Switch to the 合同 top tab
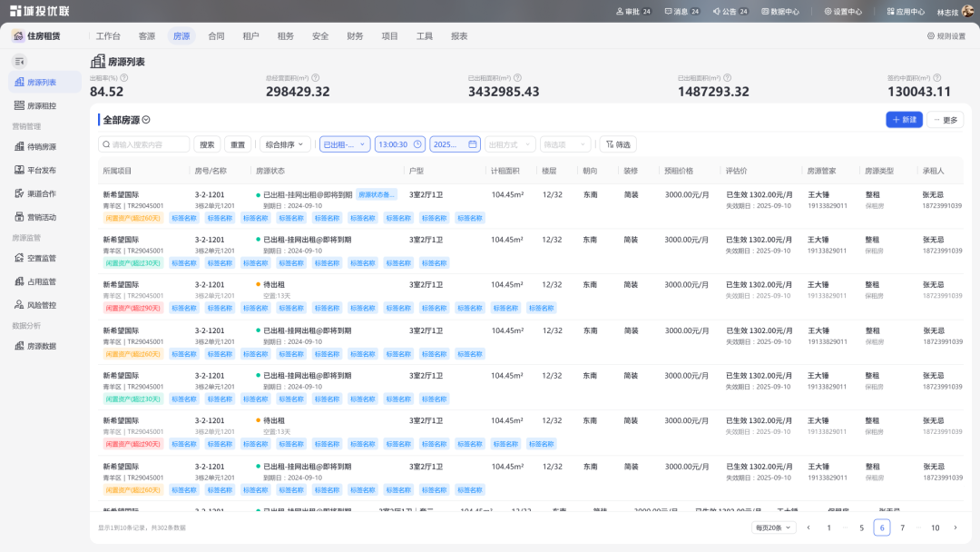This screenshot has width=980, height=552. point(216,36)
